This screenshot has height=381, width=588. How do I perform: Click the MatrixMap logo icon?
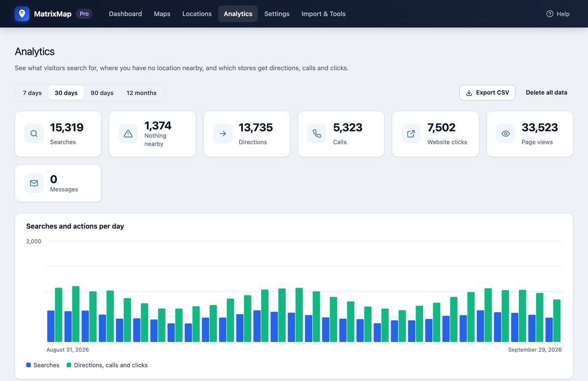coord(22,14)
